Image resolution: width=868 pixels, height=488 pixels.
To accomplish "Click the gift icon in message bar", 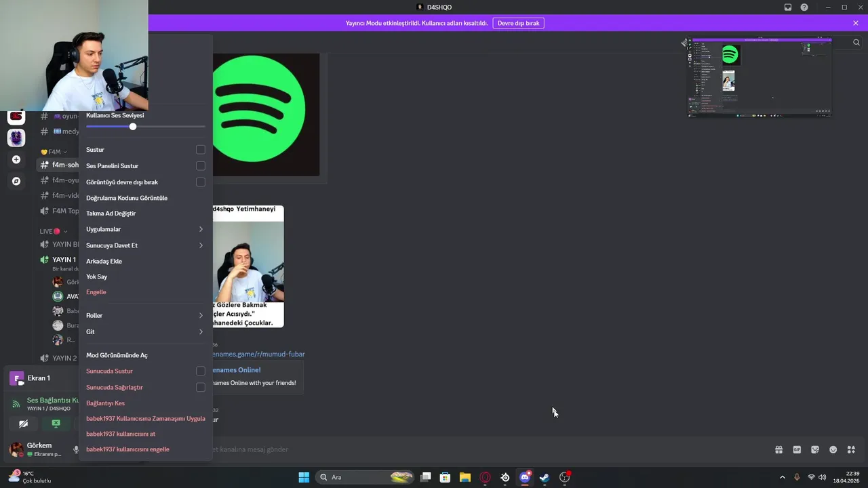I will tap(779, 449).
